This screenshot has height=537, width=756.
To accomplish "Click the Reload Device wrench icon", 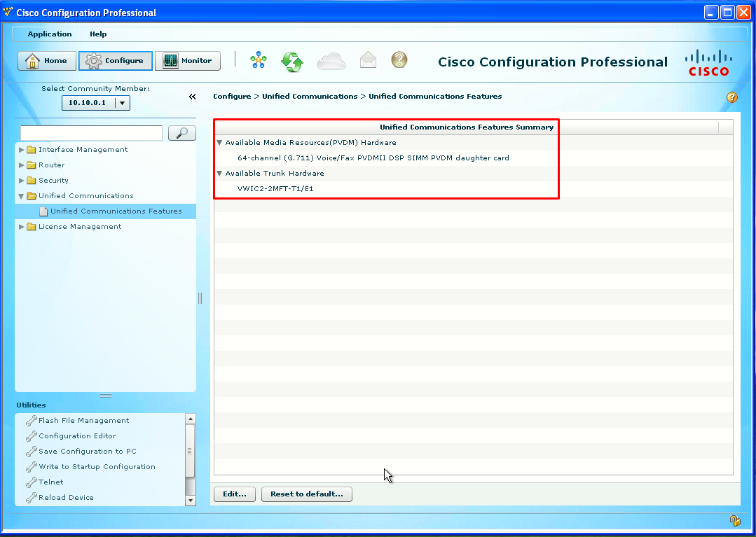I will [x=32, y=498].
